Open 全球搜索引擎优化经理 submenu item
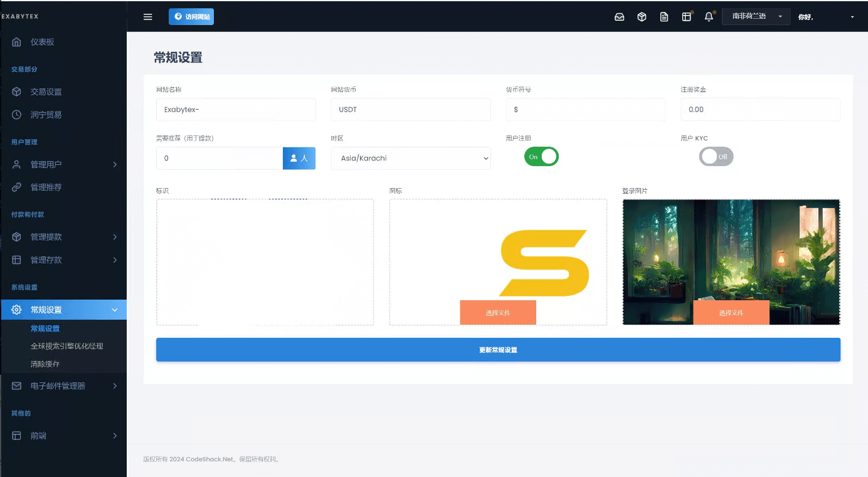Viewport: 868px width, 477px height. 67,346
